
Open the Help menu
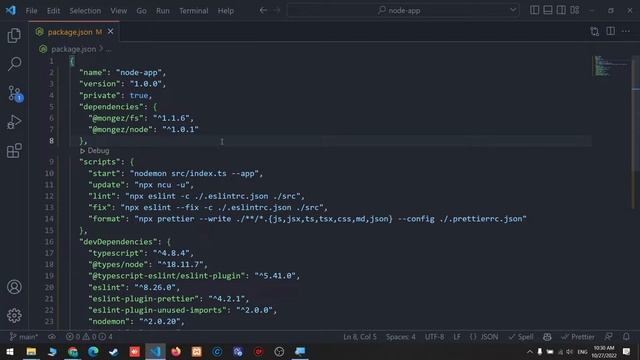click(225, 11)
